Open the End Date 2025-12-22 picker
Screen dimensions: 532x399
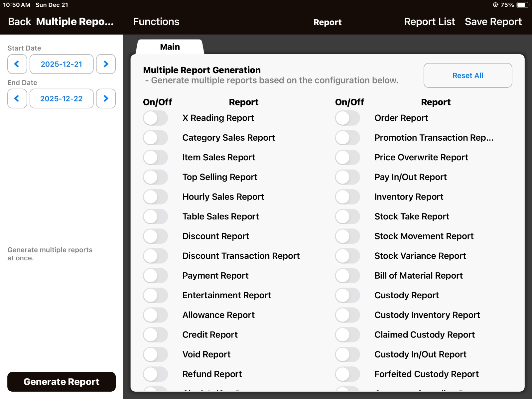61,98
